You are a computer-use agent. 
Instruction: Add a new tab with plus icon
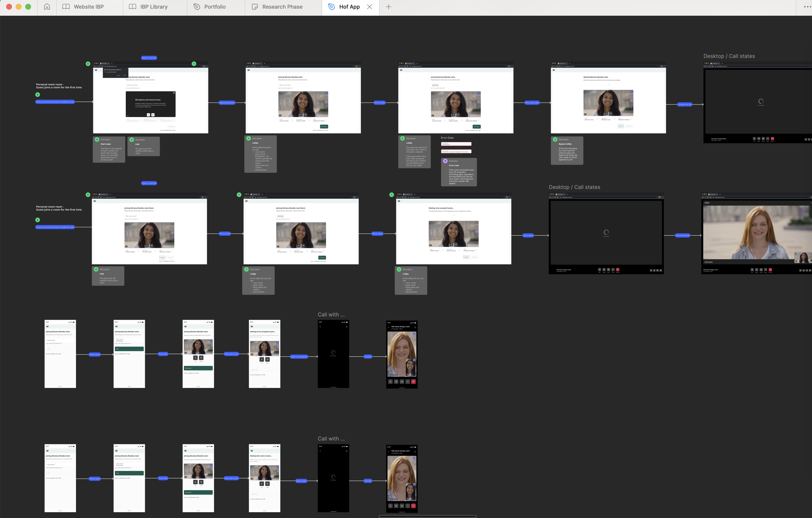pos(388,7)
